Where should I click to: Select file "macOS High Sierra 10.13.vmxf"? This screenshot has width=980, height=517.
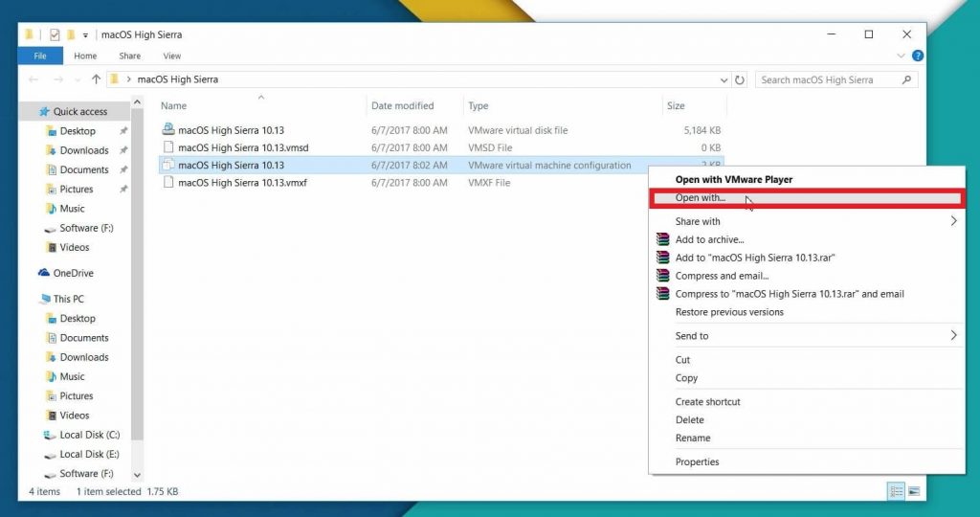pos(242,183)
